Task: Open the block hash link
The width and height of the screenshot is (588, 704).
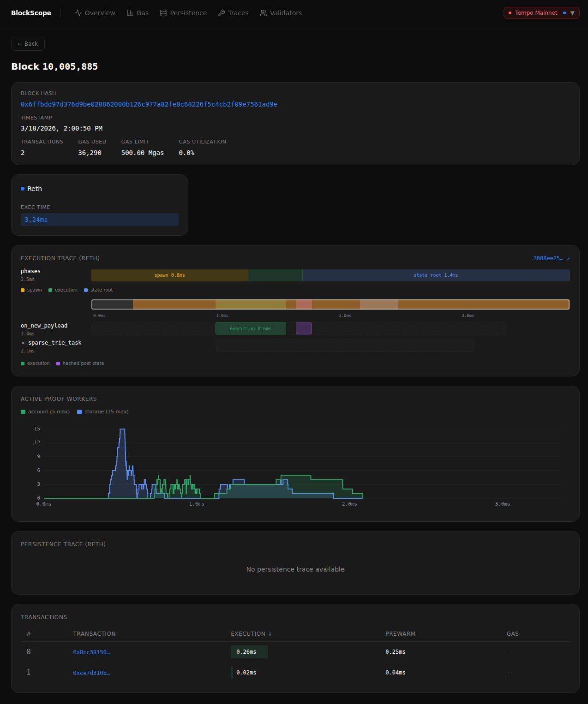Action: click(x=149, y=104)
